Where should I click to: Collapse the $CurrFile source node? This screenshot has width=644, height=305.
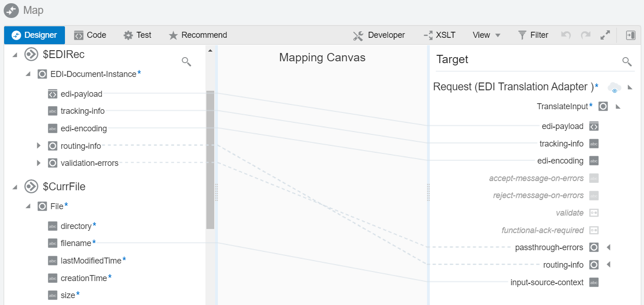pos(15,187)
